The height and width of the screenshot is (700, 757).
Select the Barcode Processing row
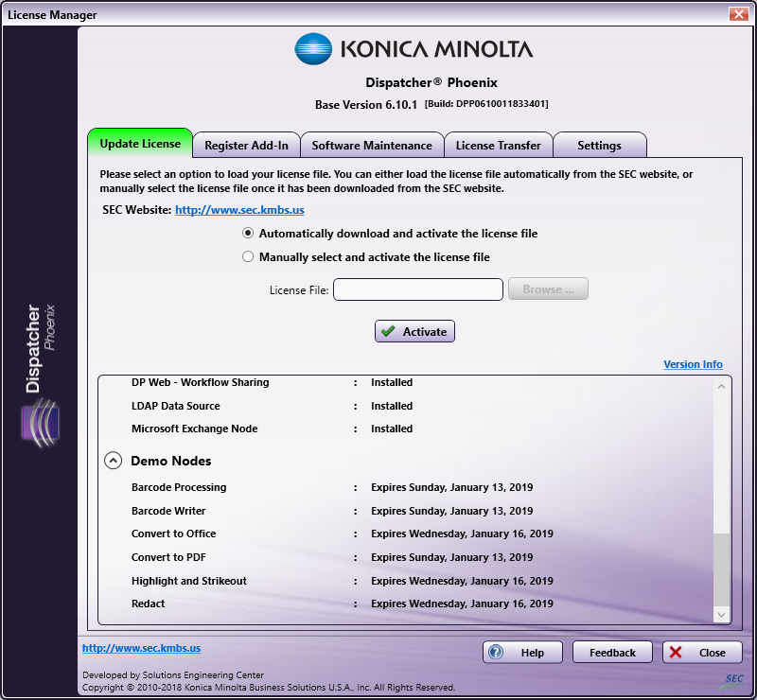coord(332,487)
